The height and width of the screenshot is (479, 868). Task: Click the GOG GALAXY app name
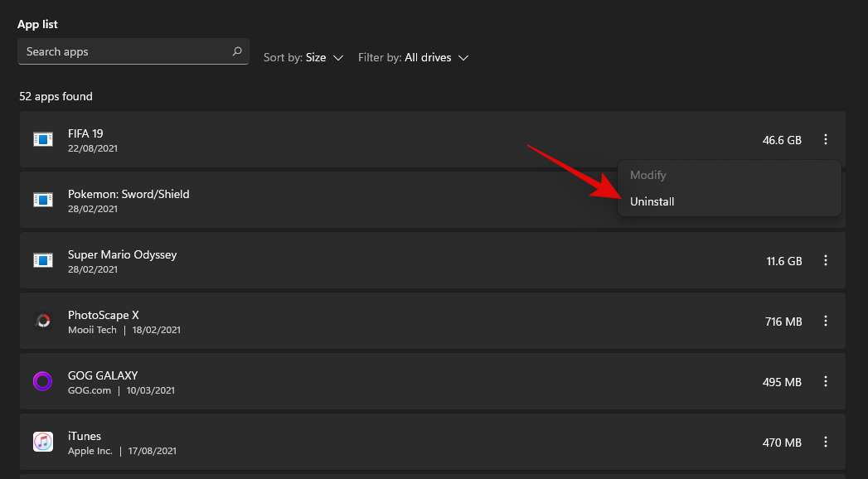click(103, 375)
